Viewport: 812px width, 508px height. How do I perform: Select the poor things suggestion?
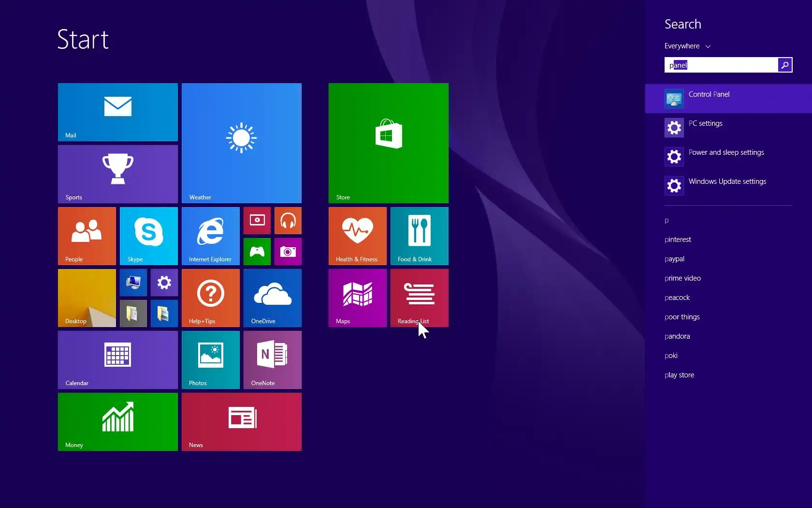point(682,317)
